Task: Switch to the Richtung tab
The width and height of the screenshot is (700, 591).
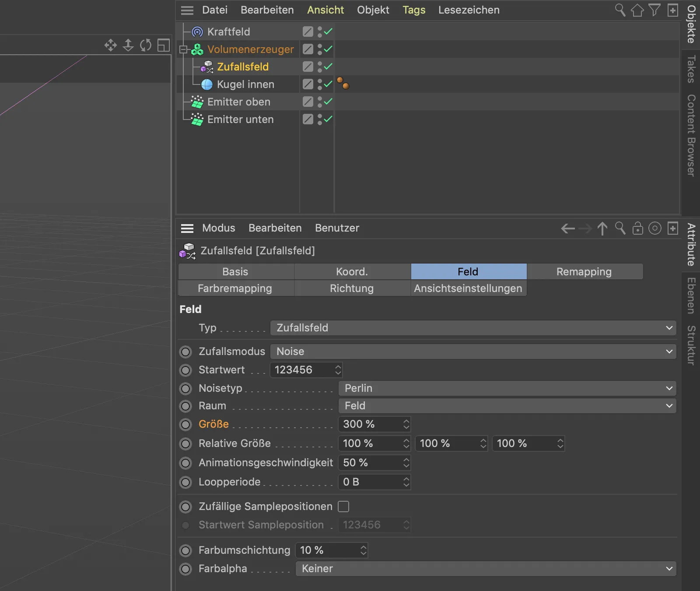Action: [352, 288]
